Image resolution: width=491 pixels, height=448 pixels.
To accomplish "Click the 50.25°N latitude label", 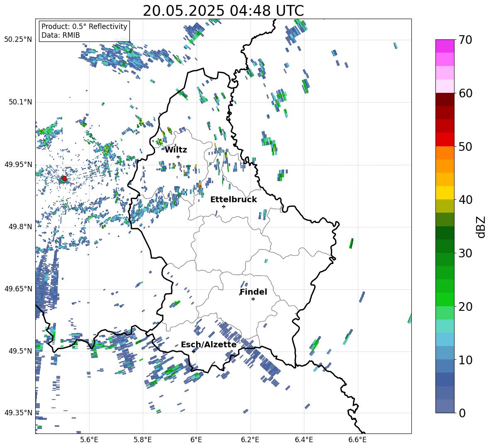I will pos(18,40).
